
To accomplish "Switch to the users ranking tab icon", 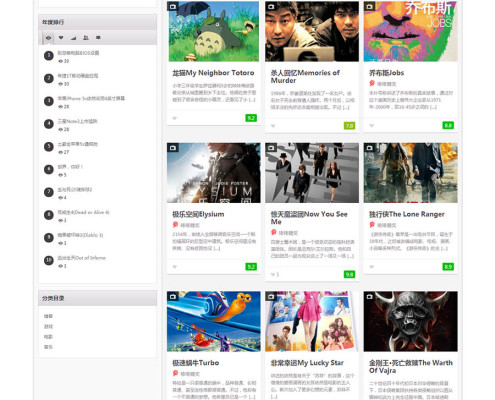I will pos(86,38).
